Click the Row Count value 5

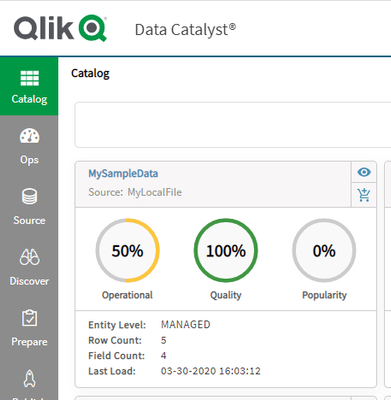(164, 340)
